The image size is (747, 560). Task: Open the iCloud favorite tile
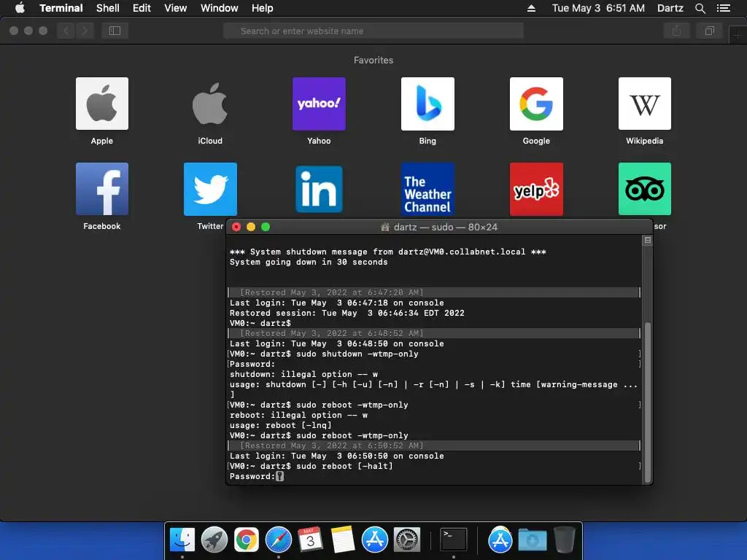tap(210, 104)
